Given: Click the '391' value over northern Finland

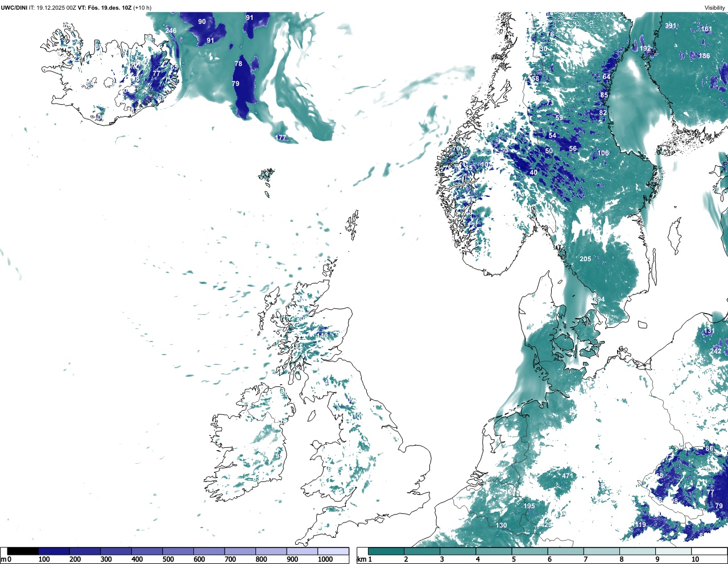Looking at the screenshot, I should click(x=671, y=26).
